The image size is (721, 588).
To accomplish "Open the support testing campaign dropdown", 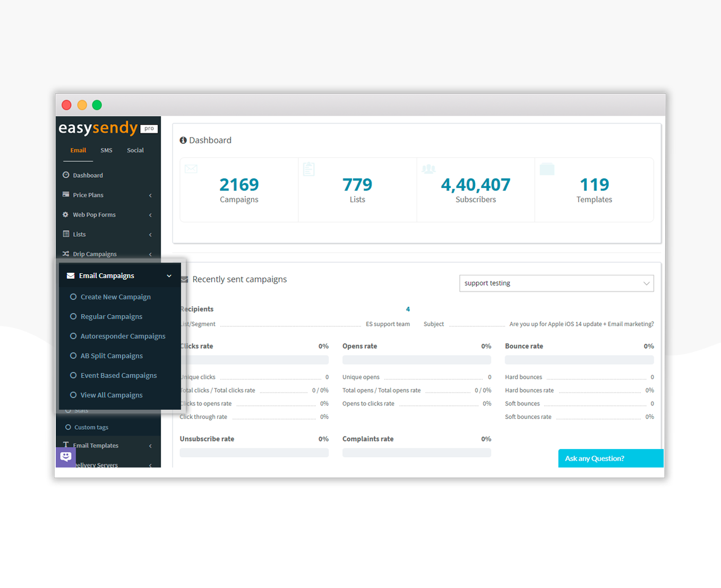I will (556, 283).
